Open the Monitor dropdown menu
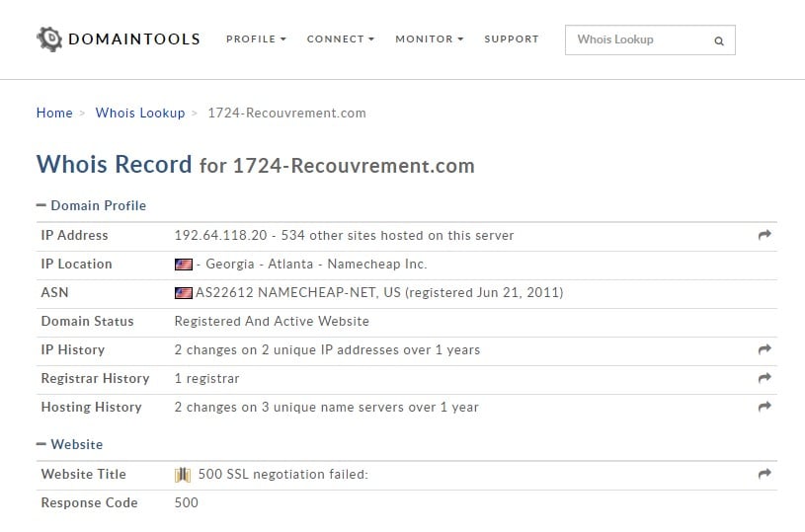The width and height of the screenshot is (805, 532). coord(430,39)
